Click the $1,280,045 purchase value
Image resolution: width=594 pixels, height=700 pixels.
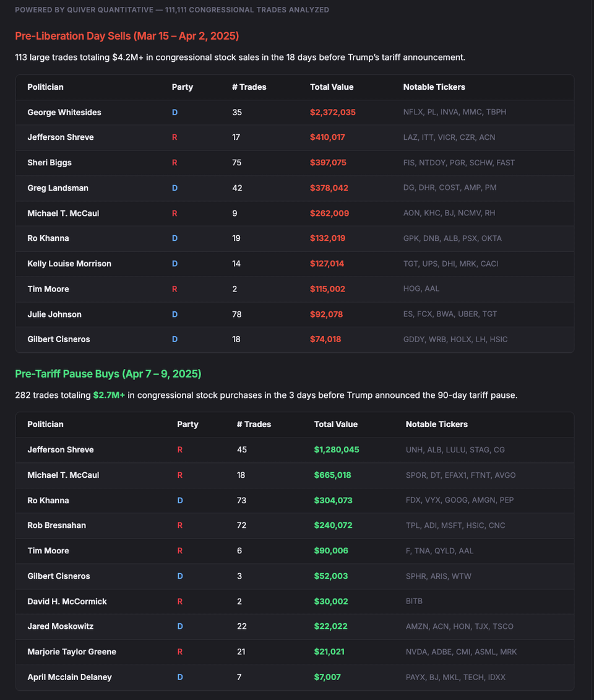coord(337,450)
